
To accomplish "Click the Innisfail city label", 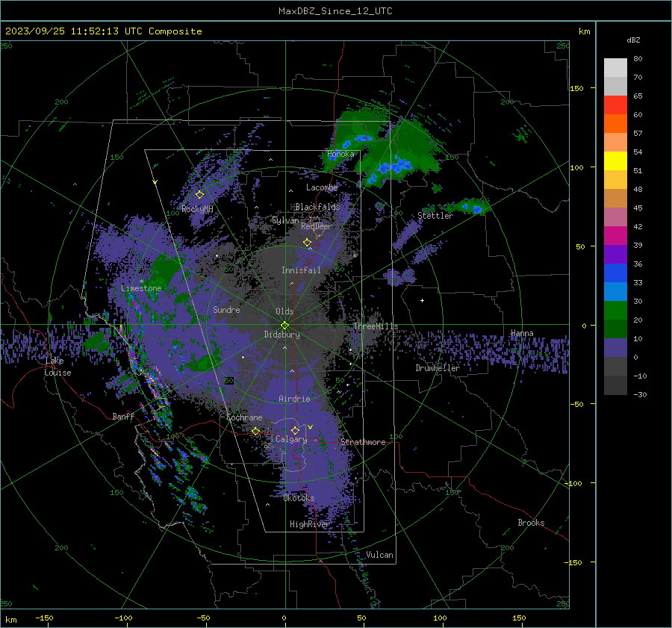I will coord(301,270).
